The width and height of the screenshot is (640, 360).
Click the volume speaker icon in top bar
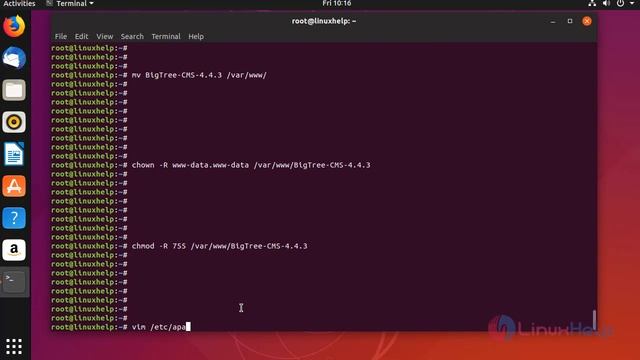pos(606,4)
